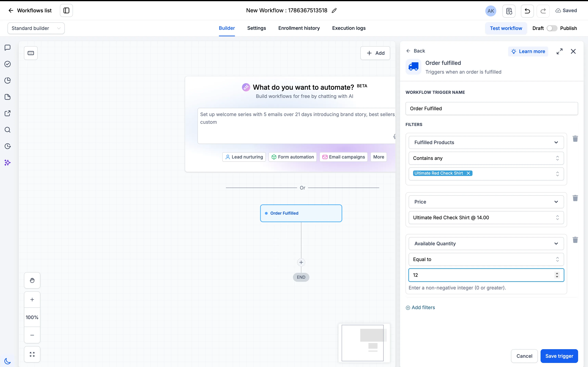Open keyboard shortcuts icon on canvas

pos(31,53)
